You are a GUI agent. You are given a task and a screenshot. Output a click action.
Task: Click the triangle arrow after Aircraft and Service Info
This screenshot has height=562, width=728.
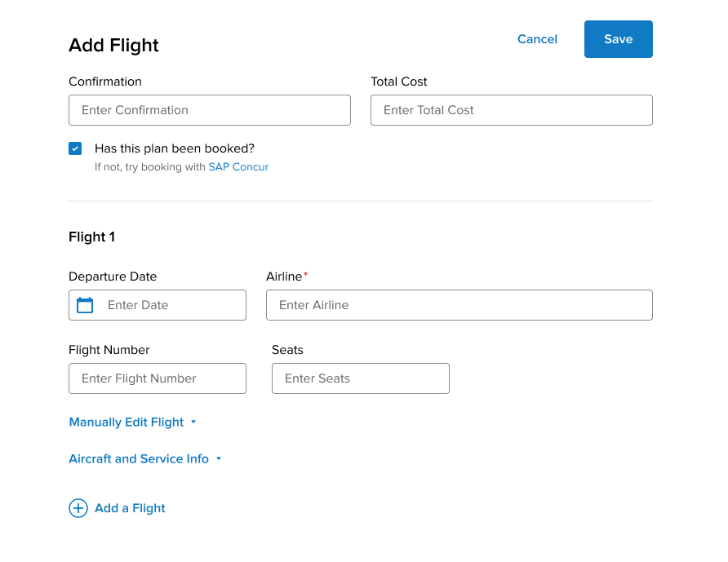click(219, 459)
